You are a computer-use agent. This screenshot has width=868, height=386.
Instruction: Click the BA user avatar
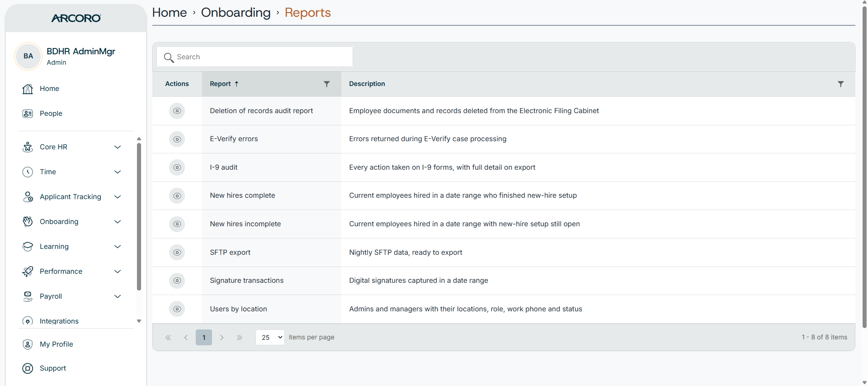click(28, 56)
